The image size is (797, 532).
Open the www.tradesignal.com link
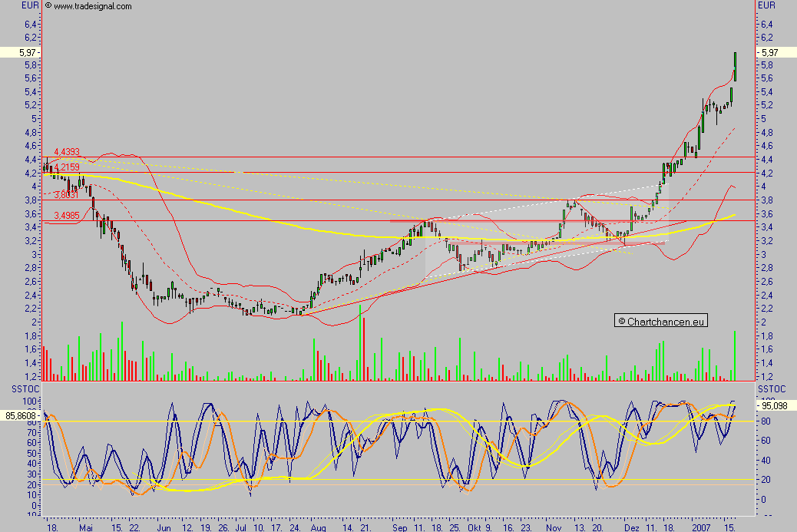(x=92, y=6)
